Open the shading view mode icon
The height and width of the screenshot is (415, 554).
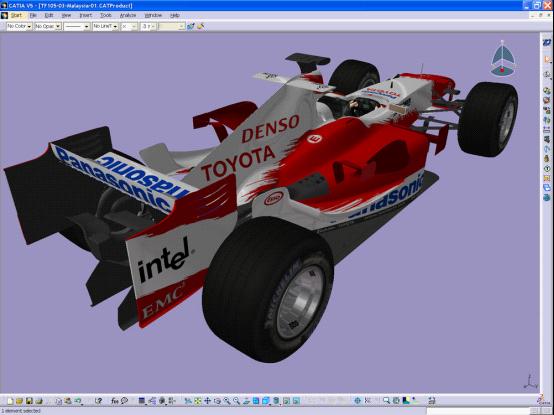point(276,401)
